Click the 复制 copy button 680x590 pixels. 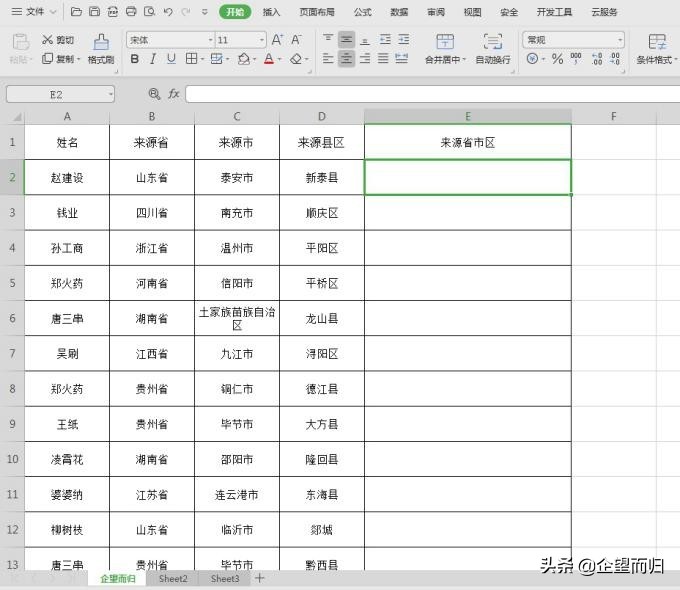[61, 59]
